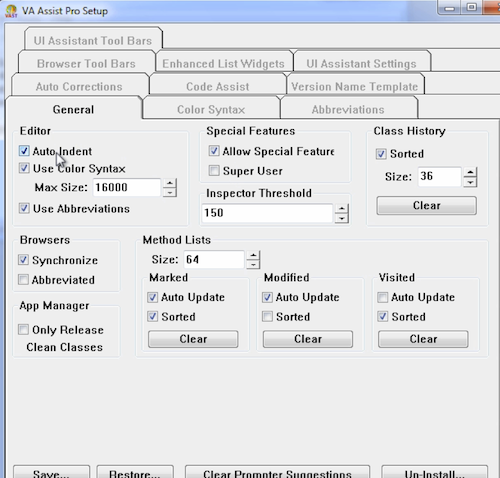Click Class History Size 36 field

point(440,177)
